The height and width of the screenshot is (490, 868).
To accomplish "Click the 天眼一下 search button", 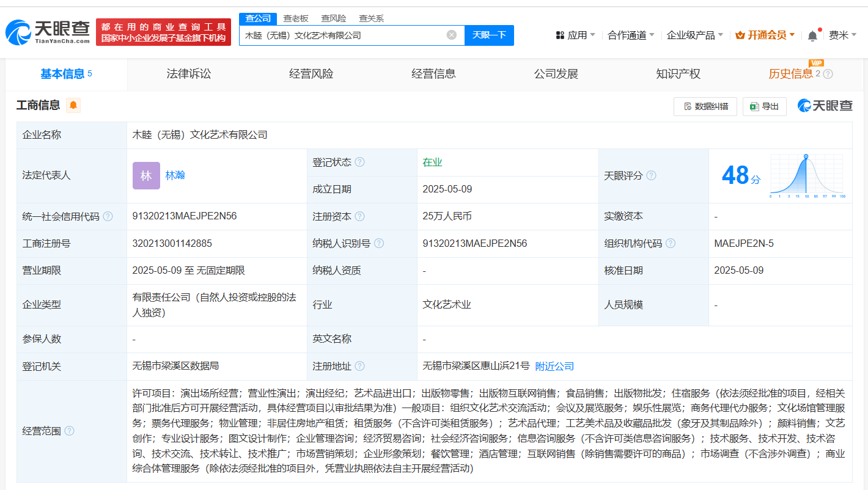I will pos(489,35).
